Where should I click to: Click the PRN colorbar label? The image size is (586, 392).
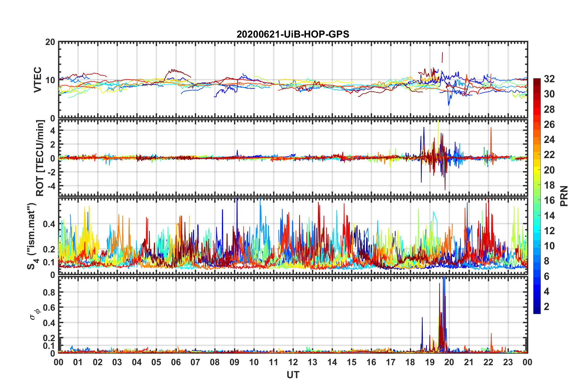(x=564, y=196)
